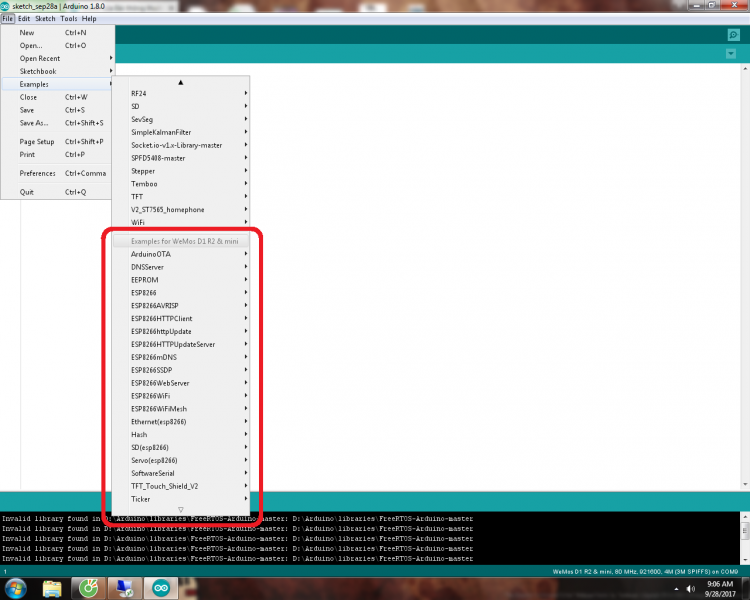Open File Explorer from taskbar
Viewport: 750px width, 600px height.
pyautogui.click(x=52, y=588)
